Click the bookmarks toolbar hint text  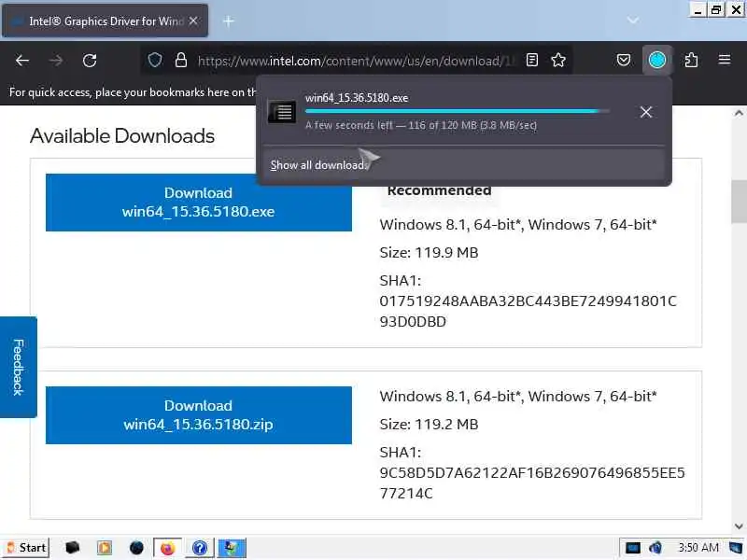133,92
